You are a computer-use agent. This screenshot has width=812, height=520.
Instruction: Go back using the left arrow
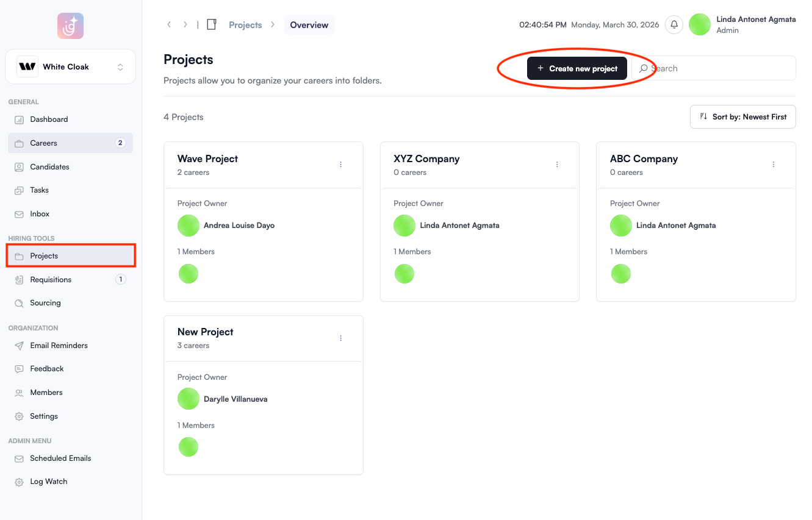tap(169, 25)
